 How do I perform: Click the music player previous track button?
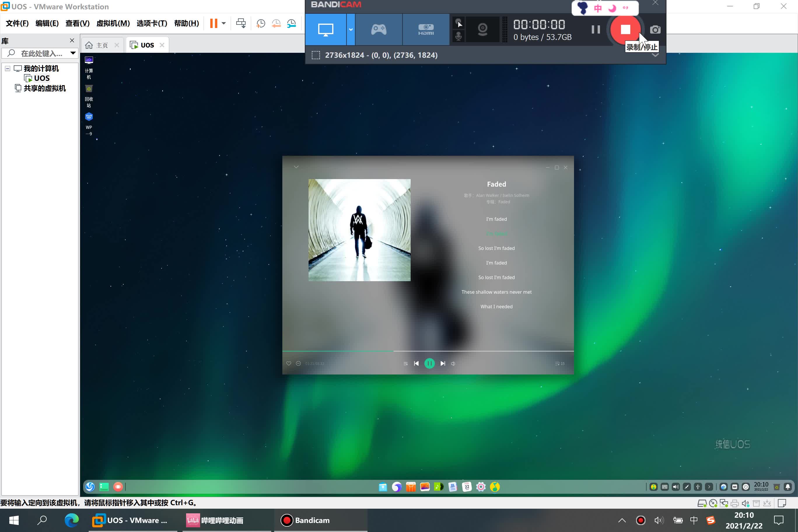click(416, 363)
